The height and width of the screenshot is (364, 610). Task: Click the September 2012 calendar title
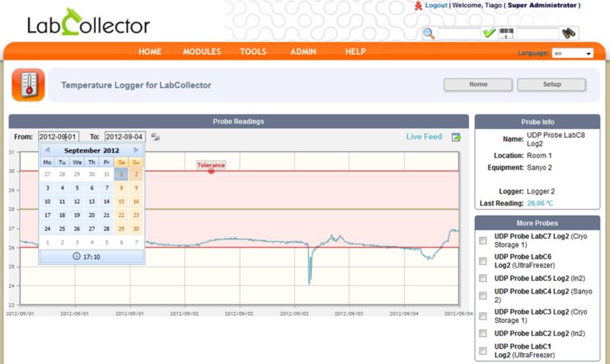91,150
